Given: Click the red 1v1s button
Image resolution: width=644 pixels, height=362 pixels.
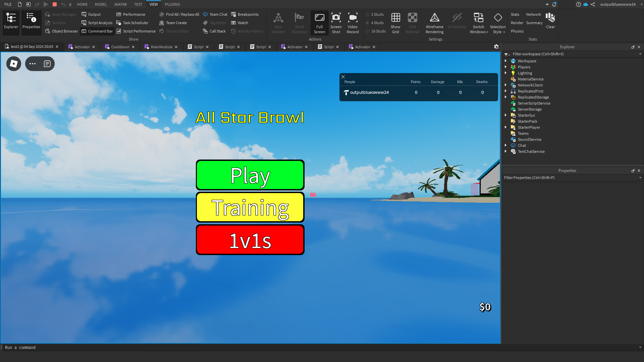Looking at the screenshot, I should (x=250, y=240).
